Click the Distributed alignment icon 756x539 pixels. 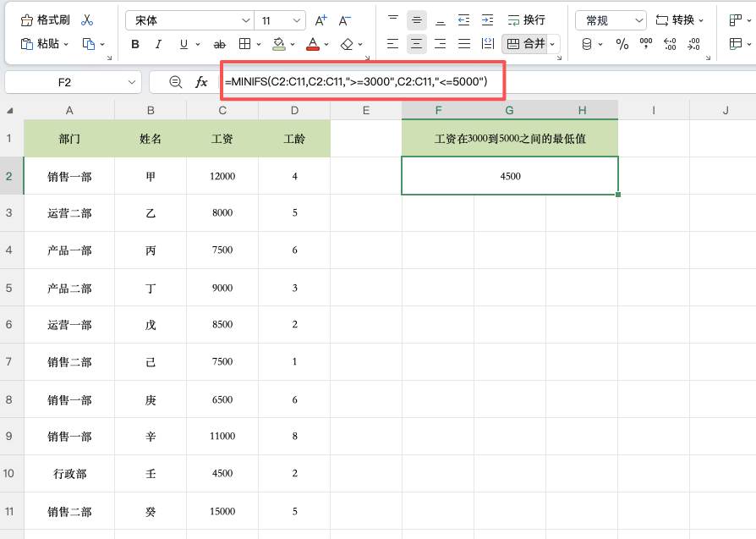(x=488, y=44)
